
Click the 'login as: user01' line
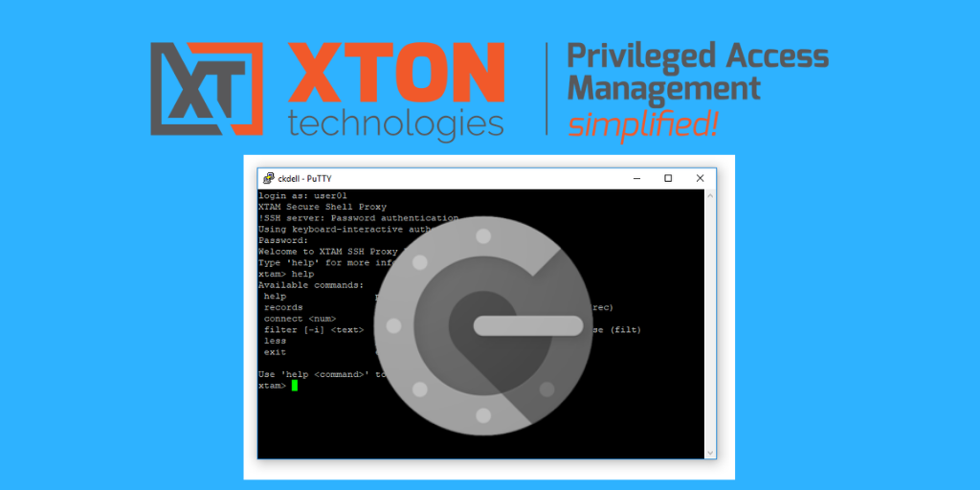coord(296,196)
